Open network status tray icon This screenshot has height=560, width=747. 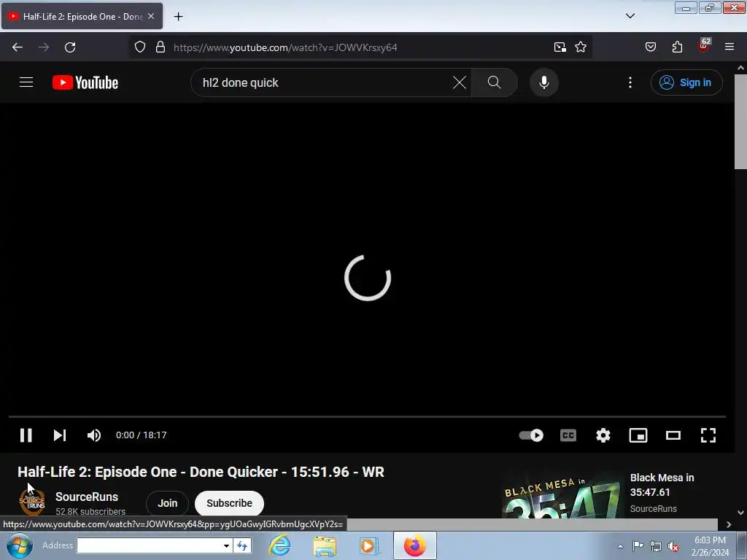pos(656,546)
